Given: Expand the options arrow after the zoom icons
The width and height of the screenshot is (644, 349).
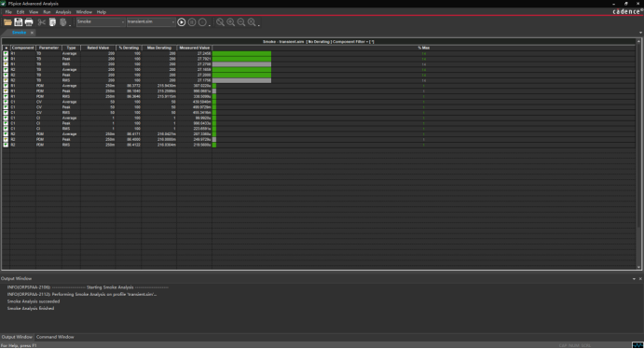Looking at the screenshot, I should click(x=259, y=25).
